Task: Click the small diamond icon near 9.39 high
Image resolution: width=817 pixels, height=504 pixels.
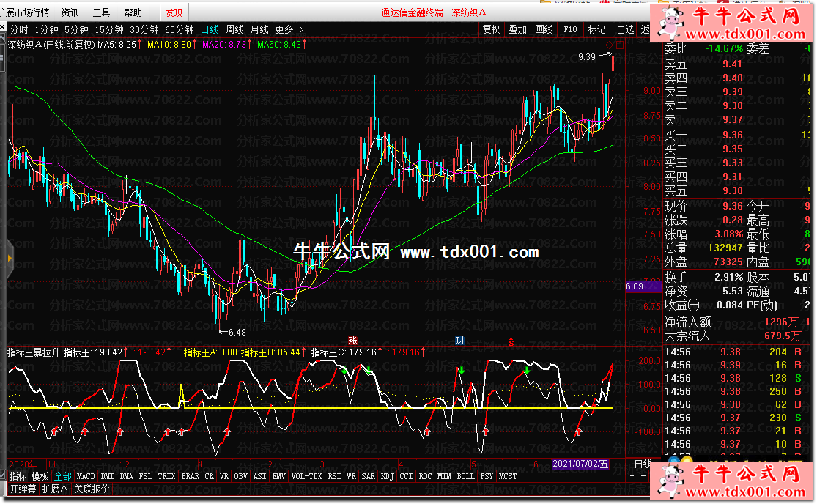Action: pos(609,45)
